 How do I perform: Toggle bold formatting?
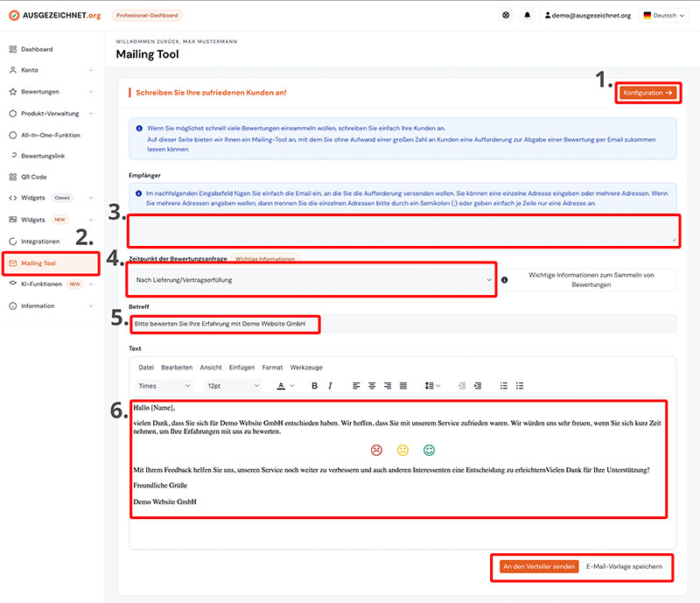click(314, 386)
